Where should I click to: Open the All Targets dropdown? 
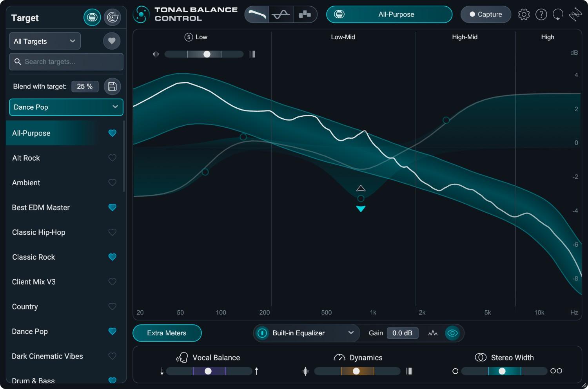click(x=44, y=41)
